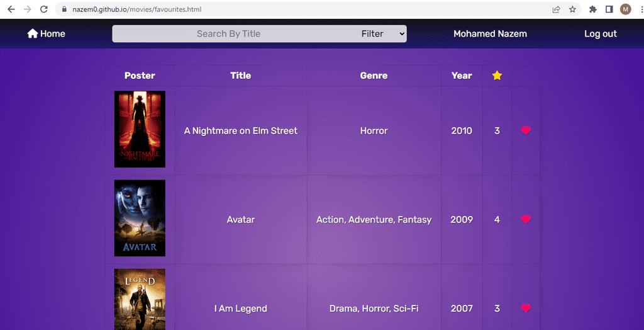Click the Poster column header
The image size is (644, 330).
pos(140,76)
